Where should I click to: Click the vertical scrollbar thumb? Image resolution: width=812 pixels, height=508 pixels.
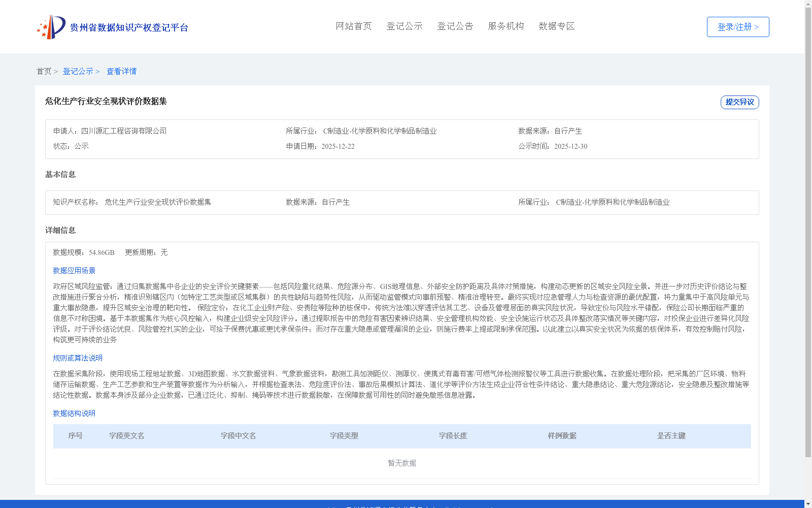click(x=808, y=232)
